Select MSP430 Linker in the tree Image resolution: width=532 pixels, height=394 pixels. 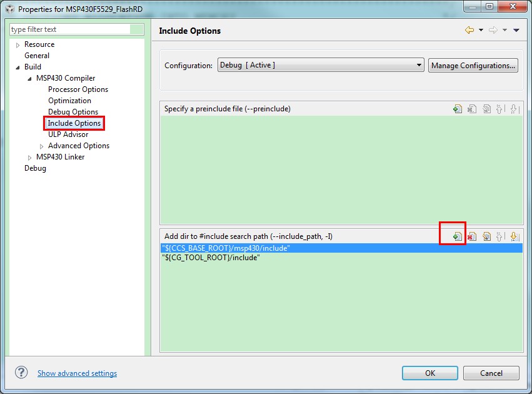[60, 157]
